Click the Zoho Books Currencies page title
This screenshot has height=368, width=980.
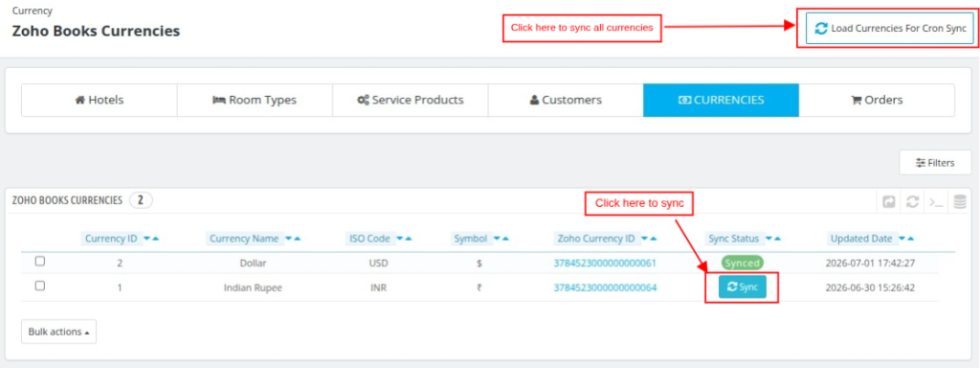pos(97,31)
